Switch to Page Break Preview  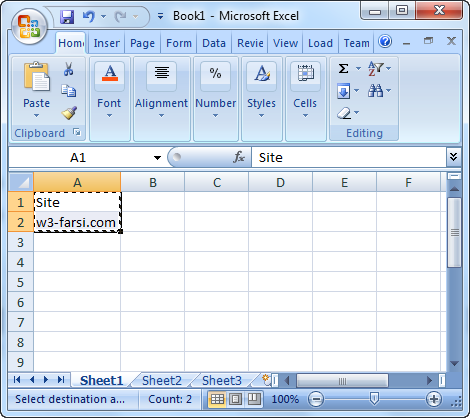click(254, 399)
